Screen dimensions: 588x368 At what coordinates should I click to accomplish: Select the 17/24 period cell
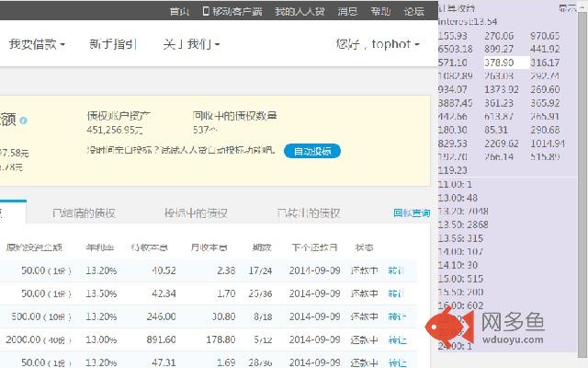(260, 270)
